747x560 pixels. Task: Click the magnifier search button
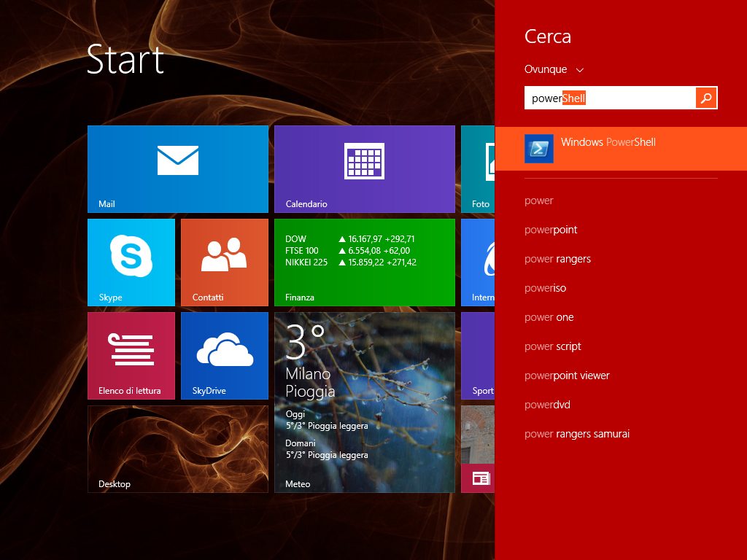point(706,98)
